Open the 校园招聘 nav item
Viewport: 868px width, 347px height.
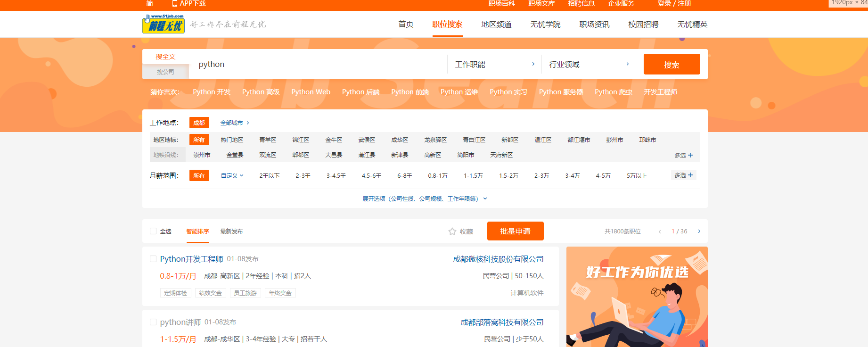[643, 24]
